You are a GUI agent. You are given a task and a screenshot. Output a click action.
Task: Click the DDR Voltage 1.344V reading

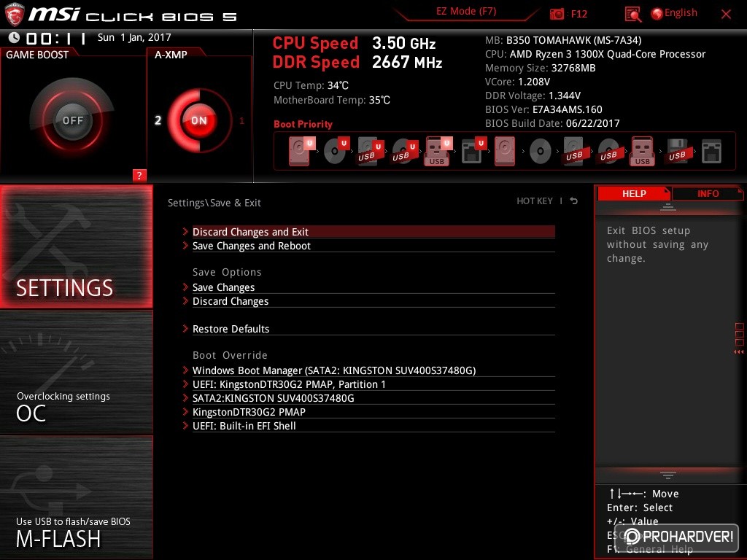[x=533, y=96]
